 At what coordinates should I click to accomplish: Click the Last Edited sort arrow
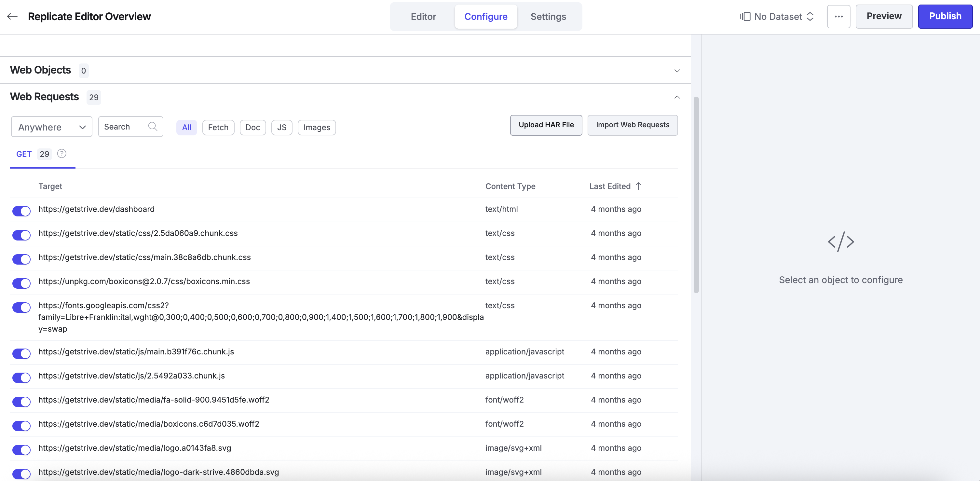(638, 186)
